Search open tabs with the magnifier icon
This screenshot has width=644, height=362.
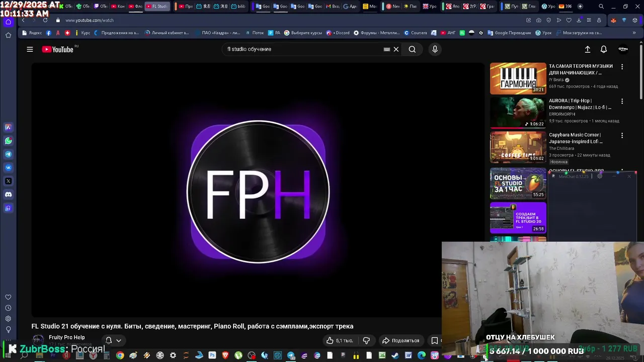(x=601, y=7)
